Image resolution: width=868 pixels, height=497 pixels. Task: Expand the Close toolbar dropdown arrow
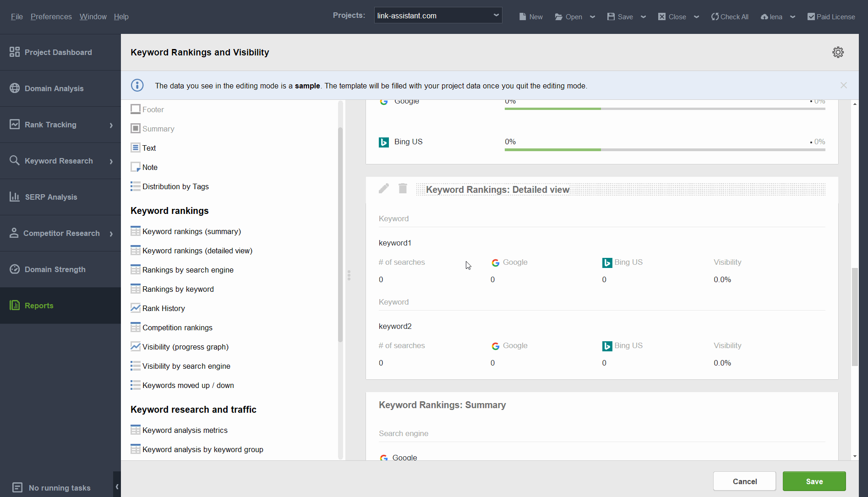point(696,17)
